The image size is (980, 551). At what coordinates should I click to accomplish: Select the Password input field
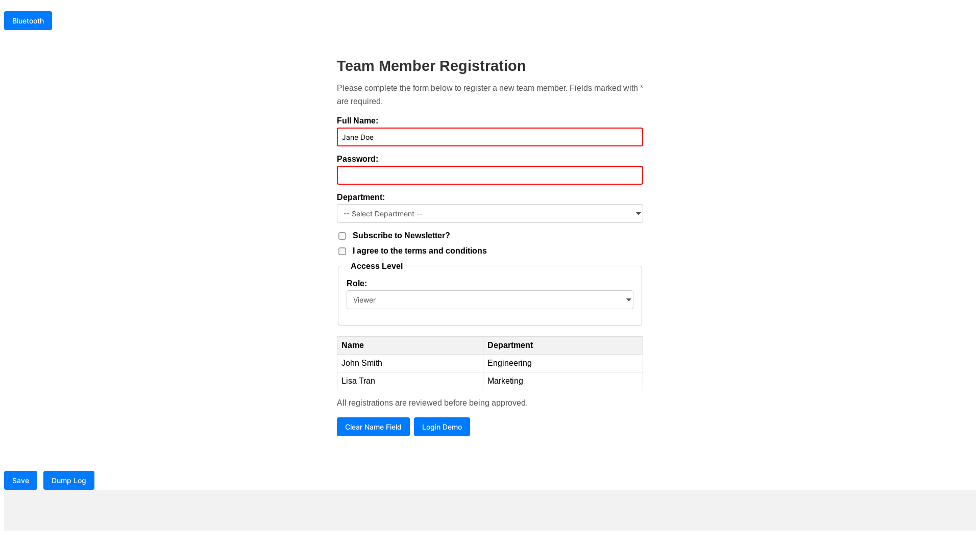[x=490, y=176]
